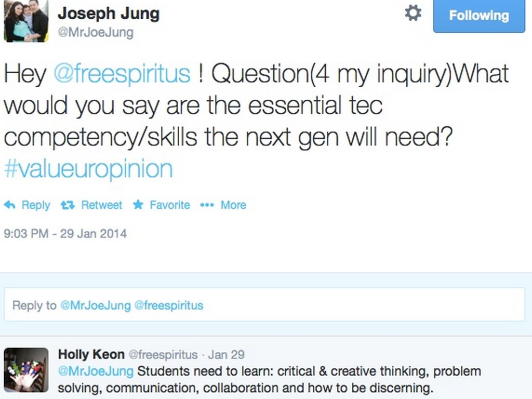Click the Joseph Jung display name
This screenshot has width=532, height=399.
point(108,14)
